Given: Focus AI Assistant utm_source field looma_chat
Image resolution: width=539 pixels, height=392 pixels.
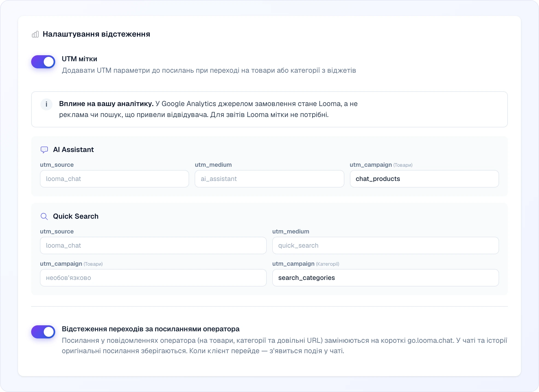Looking at the screenshot, I should pyautogui.click(x=115, y=179).
